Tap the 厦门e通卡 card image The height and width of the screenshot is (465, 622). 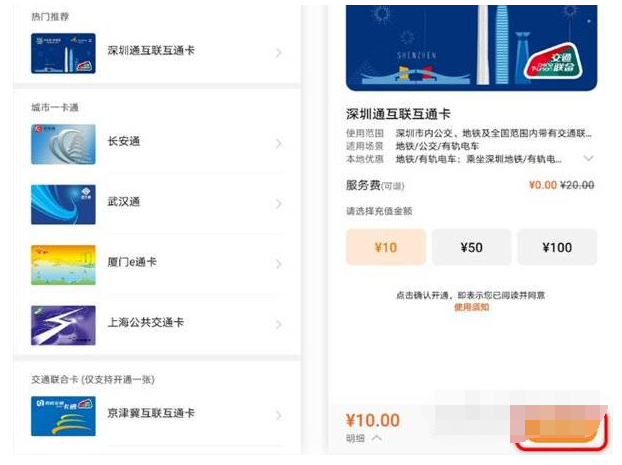63,265
